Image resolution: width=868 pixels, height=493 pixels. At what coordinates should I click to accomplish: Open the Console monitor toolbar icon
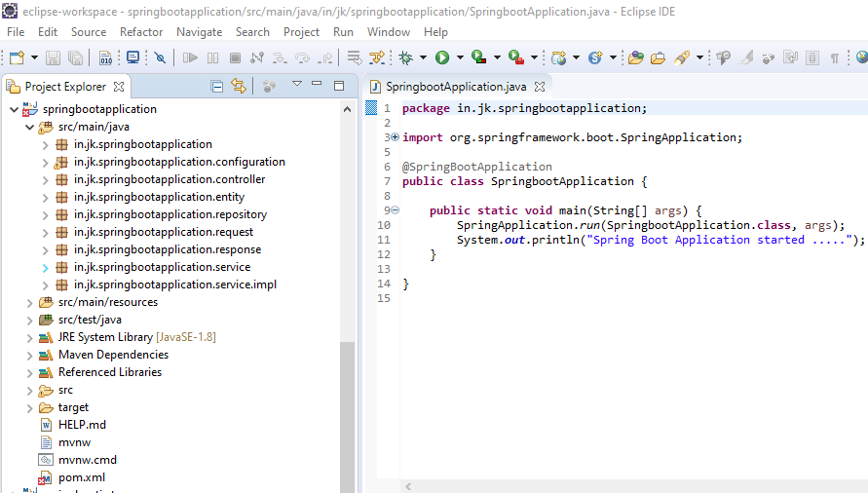pyautogui.click(x=132, y=57)
